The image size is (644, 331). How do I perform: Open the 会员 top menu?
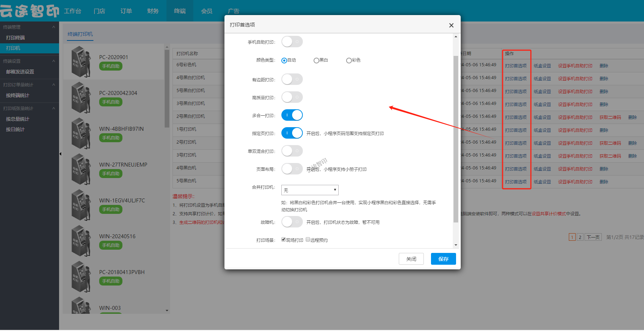coord(207,11)
